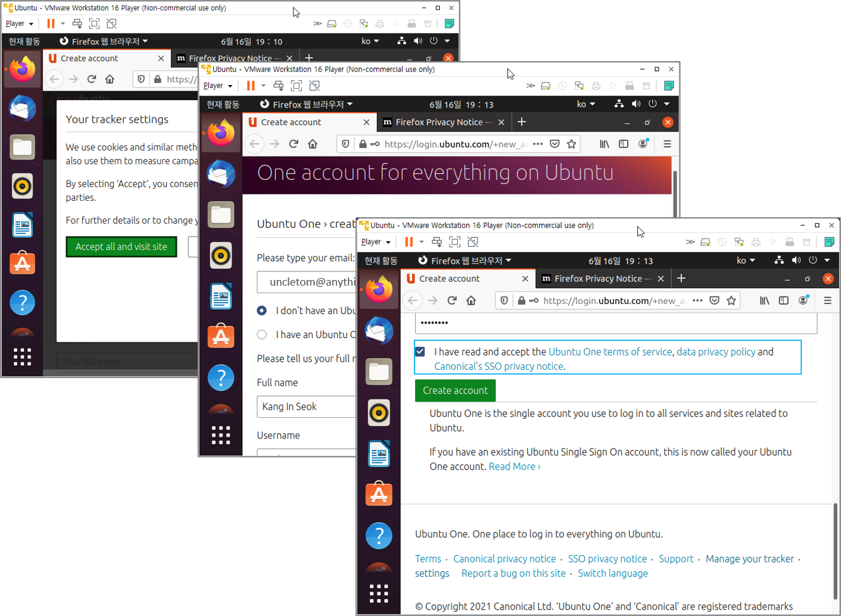This screenshot has height=616, width=841.
Task: Click Switch language footer link
Action: point(613,573)
